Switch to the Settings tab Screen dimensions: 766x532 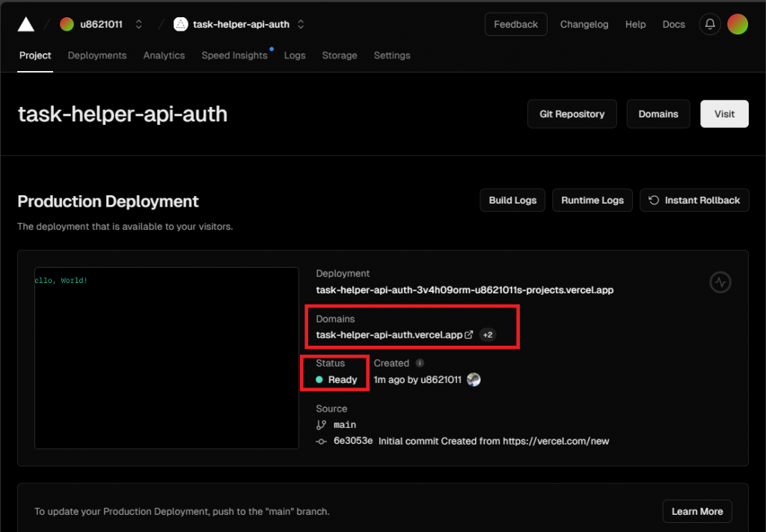click(x=392, y=55)
